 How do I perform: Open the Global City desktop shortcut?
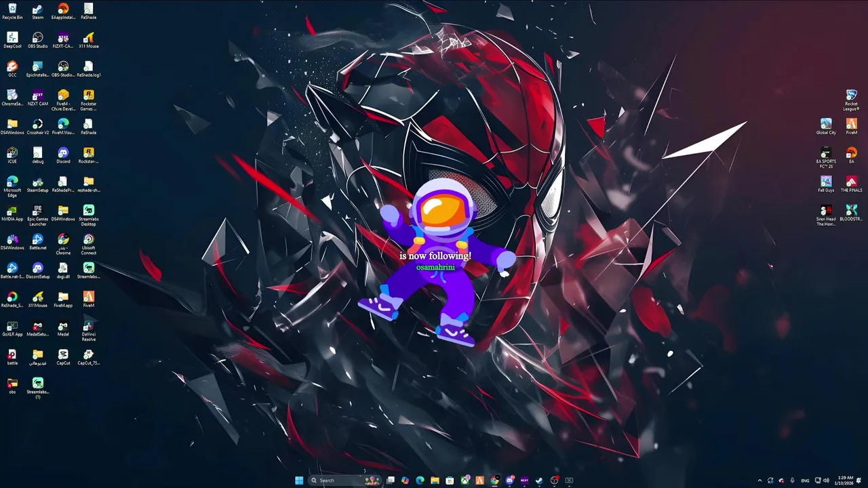click(x=826, y=127)
